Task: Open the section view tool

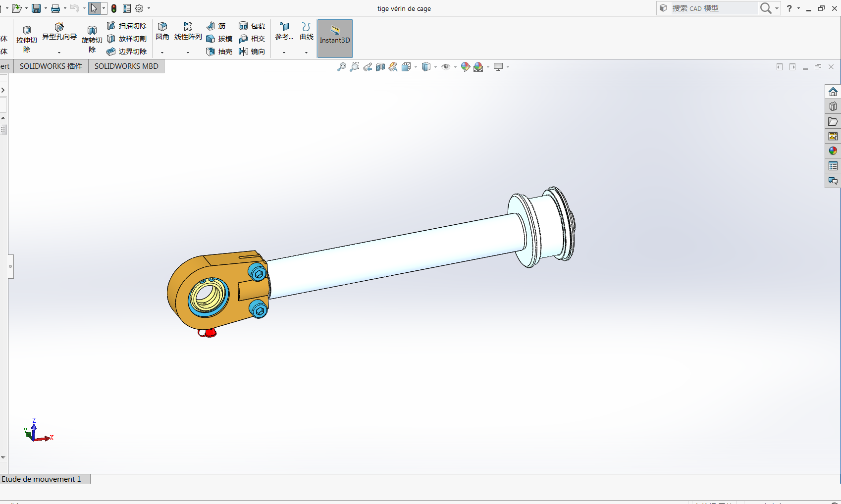Action: 380,66
